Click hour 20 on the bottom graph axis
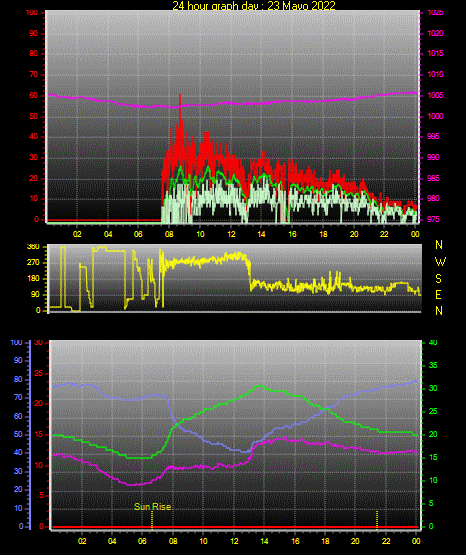Viewport: 466px width, 555px height. (x=355, y=541)
